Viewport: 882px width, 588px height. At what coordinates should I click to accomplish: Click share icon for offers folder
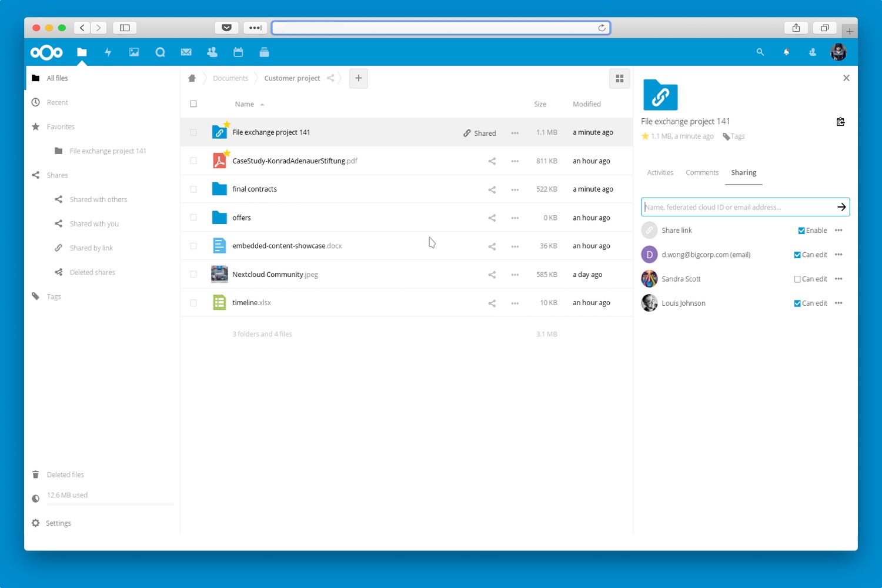pyautogui.click(x=492, y=218)
